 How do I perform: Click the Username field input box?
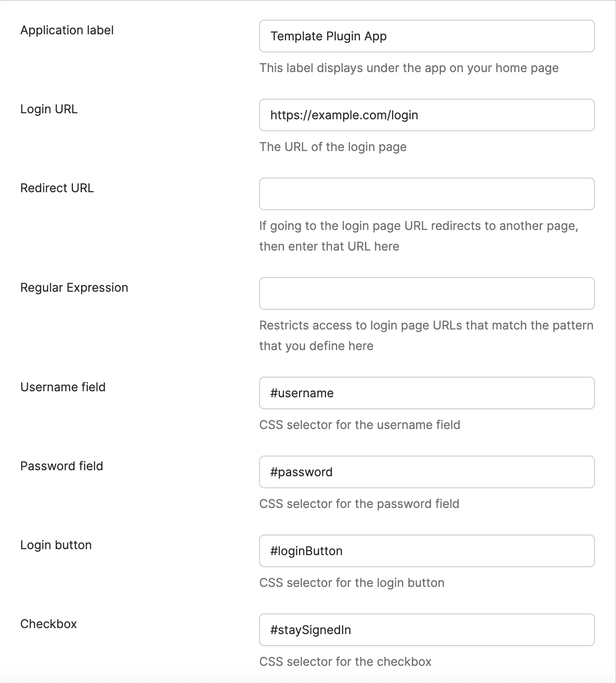coord(426,393)
